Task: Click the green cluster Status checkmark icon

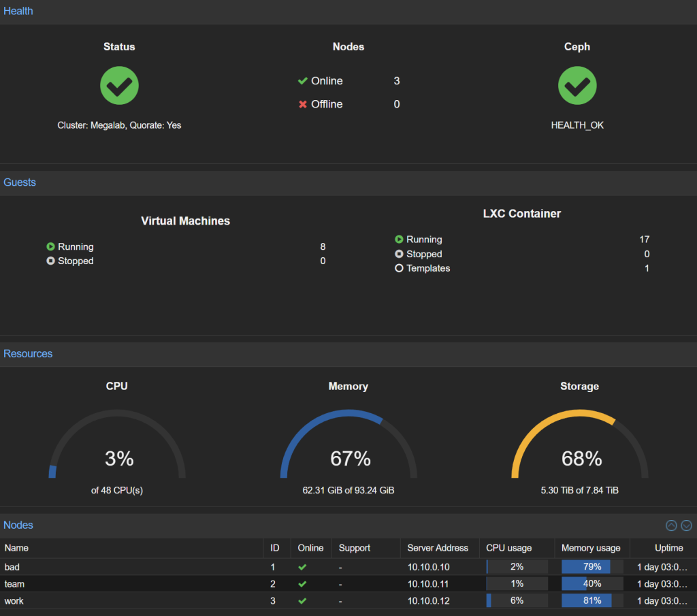Action: [x=119, y=86]
